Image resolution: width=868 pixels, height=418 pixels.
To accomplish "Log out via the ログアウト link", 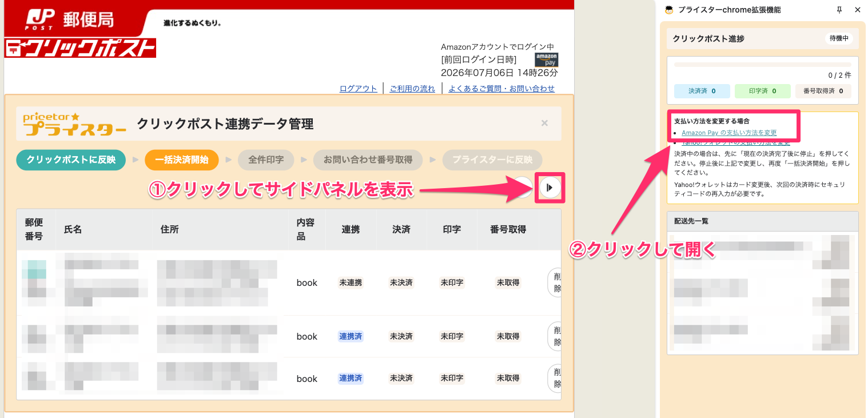I will coord(359,89).
